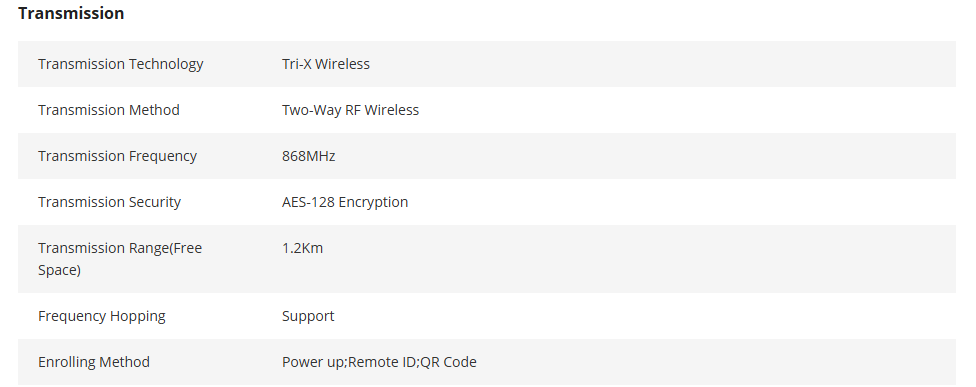Click the 1.2Km range value
Screen dimensions: 976x387
click(303, 248)
